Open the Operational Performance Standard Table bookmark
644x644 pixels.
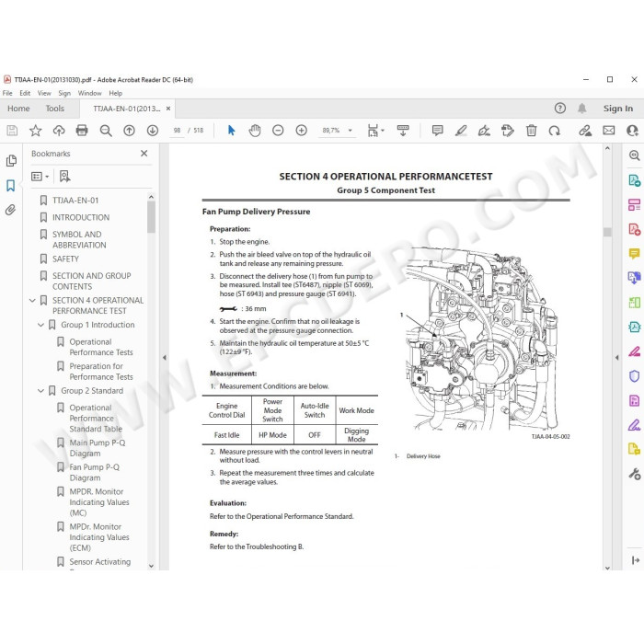96,418
